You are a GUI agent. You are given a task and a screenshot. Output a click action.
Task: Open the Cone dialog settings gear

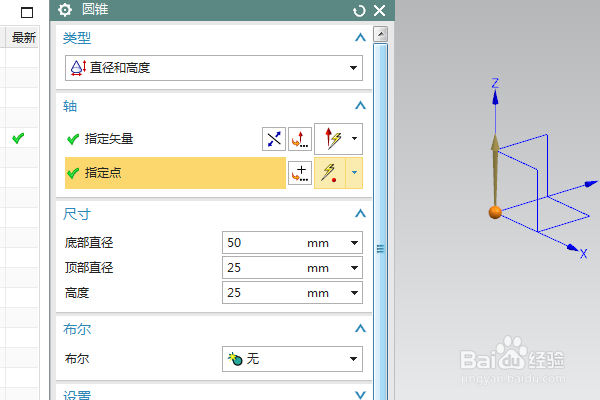(x=65, y=10)
